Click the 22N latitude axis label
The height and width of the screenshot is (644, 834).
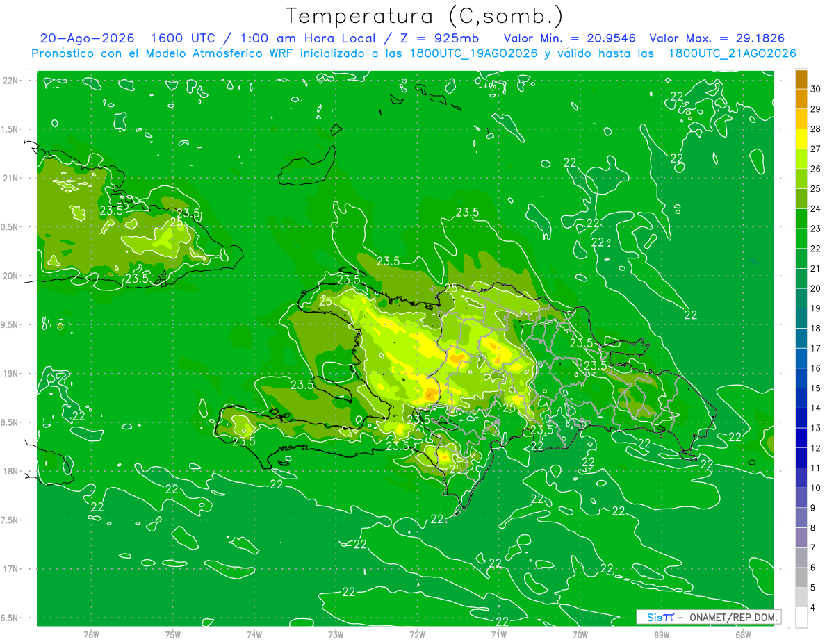[x=12, y=81]
